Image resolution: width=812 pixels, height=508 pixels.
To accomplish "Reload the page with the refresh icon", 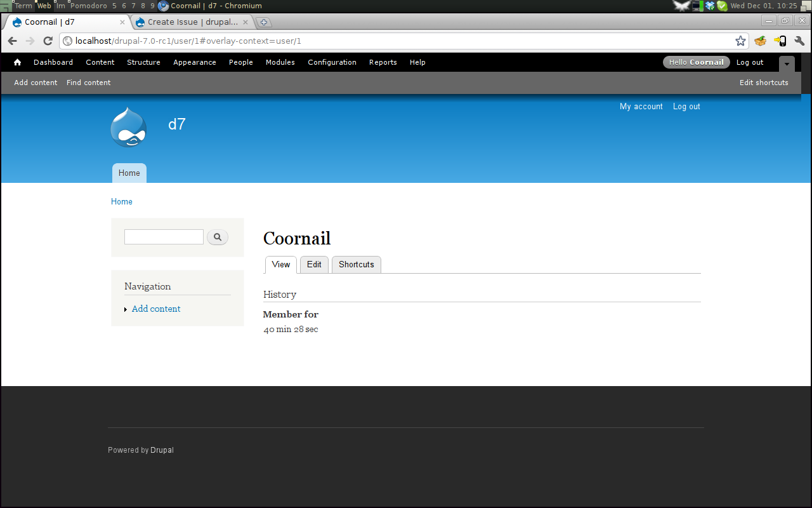I will click(48, 40).
